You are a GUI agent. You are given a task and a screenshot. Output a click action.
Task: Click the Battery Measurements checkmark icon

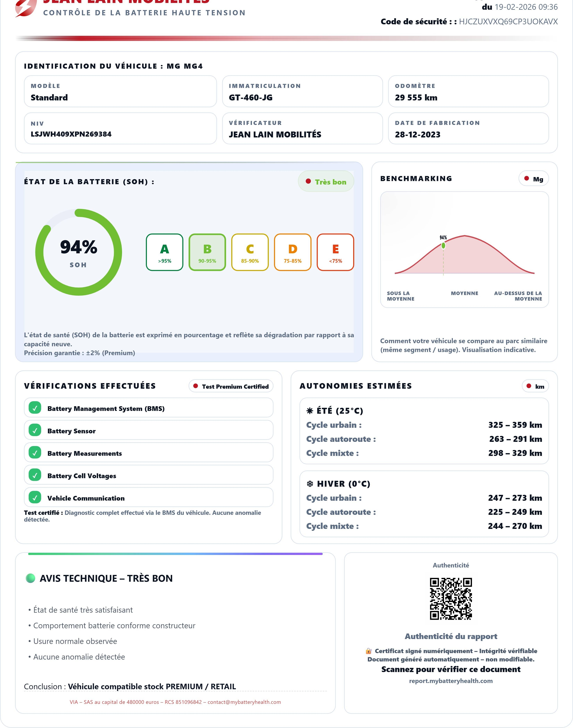35,452
